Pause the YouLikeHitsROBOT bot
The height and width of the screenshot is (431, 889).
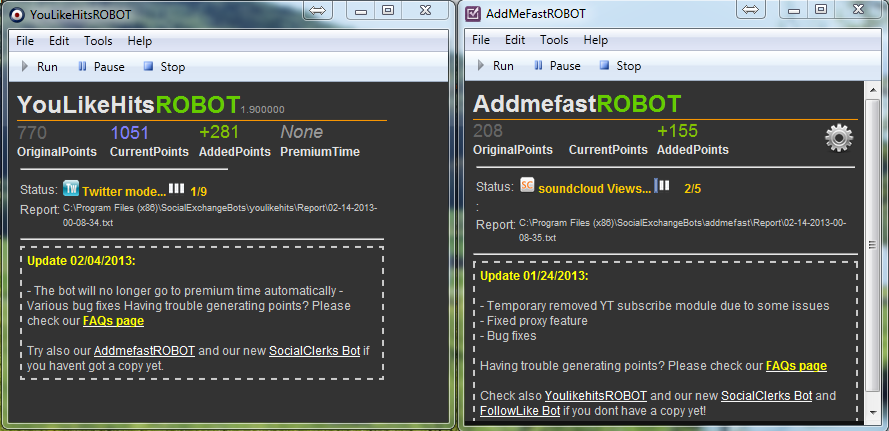[x=101, y=67]
